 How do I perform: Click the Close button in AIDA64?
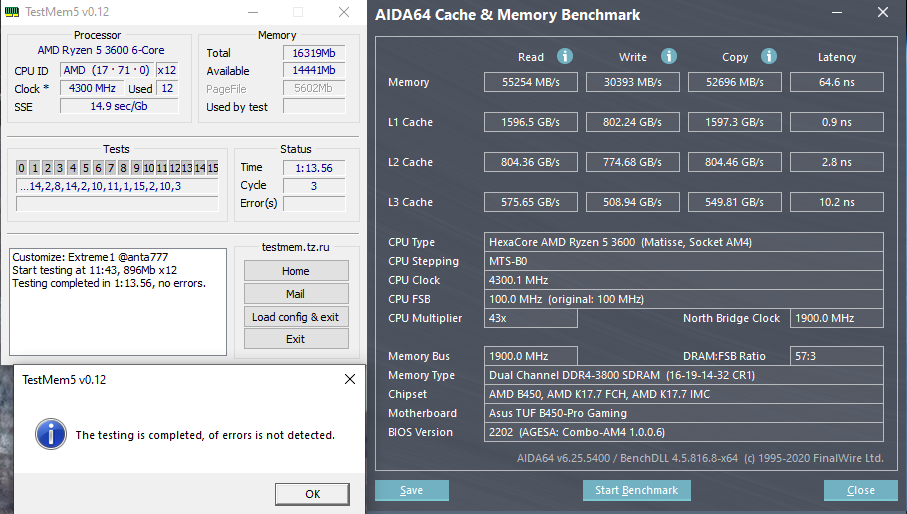[x=860, y=490]
